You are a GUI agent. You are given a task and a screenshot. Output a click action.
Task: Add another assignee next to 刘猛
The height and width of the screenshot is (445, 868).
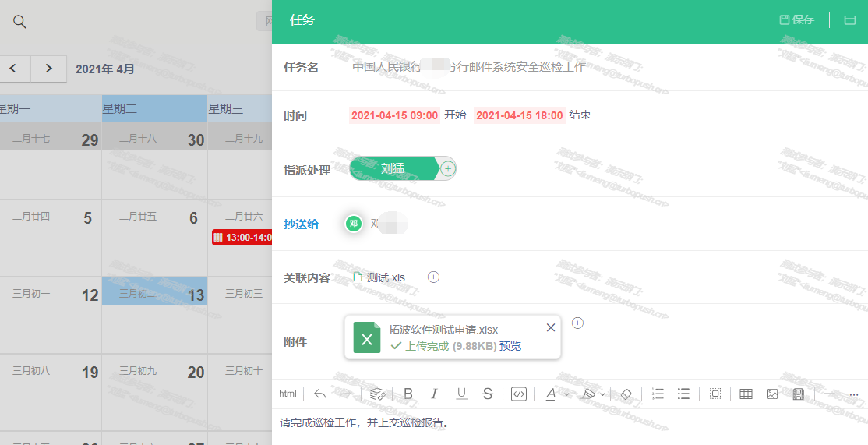pos(448,168)
